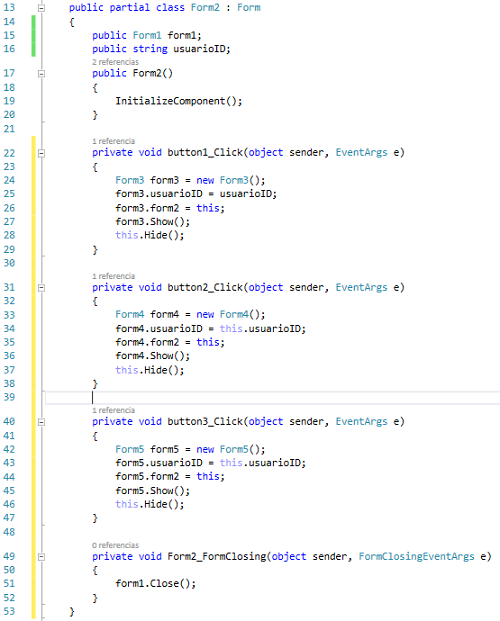
Task: Open '1 referencia' CodeLens above button1_Click
Action: tap(113, 141)
